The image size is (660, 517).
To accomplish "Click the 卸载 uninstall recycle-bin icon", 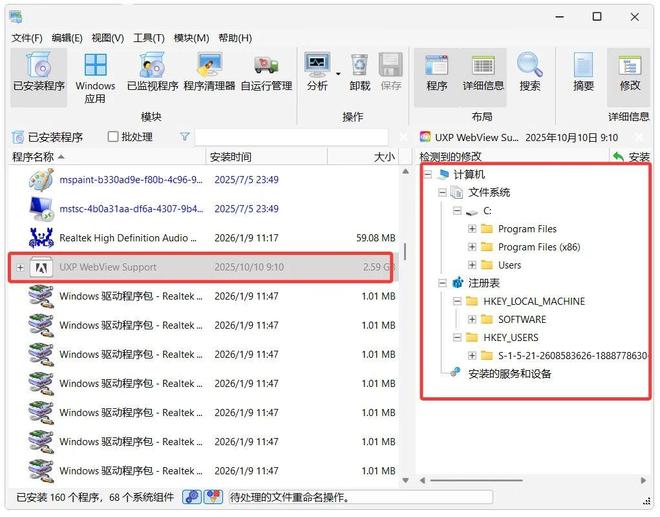I will click(x=359, y=65).
